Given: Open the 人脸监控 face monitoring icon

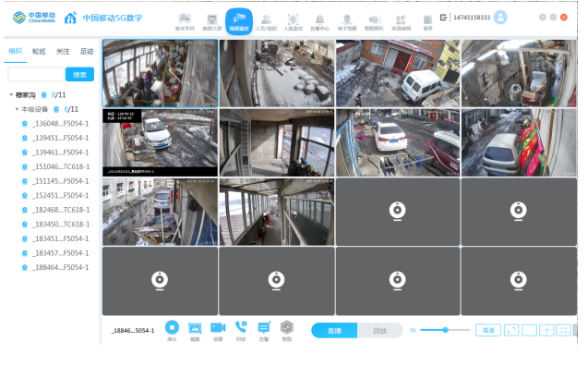Looking at the screenshot, I should pyautogui.click(x=293, y=22).
